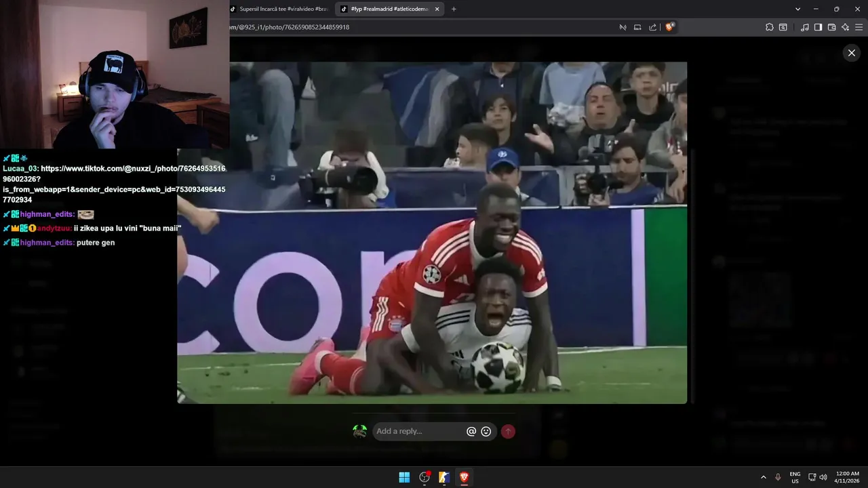868x488 pixels.
Task: Click the crossed-out autoplay icon in address bar
Action: pyautogui.click(x=623, y=27)
